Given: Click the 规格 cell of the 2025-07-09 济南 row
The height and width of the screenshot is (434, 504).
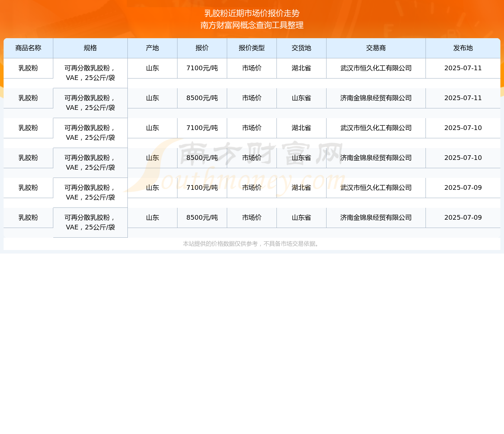Looking at the screenshot, I should (x=90, y=223).
